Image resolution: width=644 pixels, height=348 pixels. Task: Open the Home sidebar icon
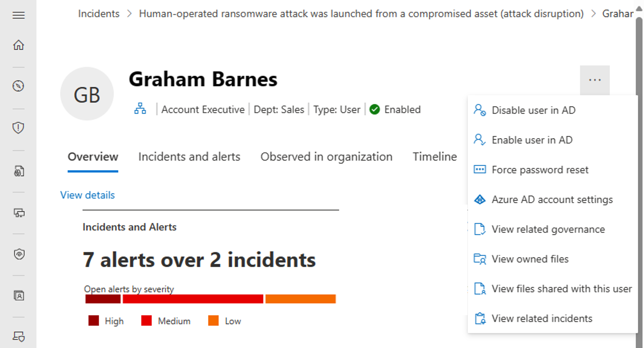click(18, 45)
